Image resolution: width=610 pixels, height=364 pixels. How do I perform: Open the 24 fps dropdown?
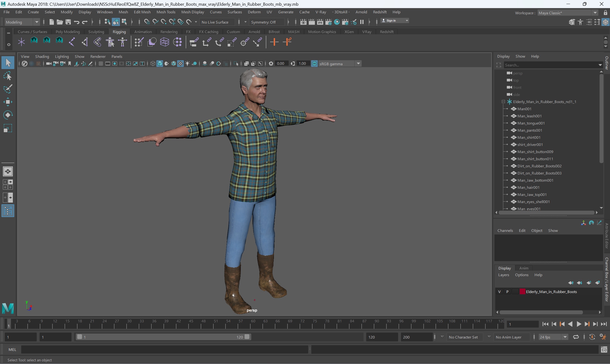click(565, 337)
